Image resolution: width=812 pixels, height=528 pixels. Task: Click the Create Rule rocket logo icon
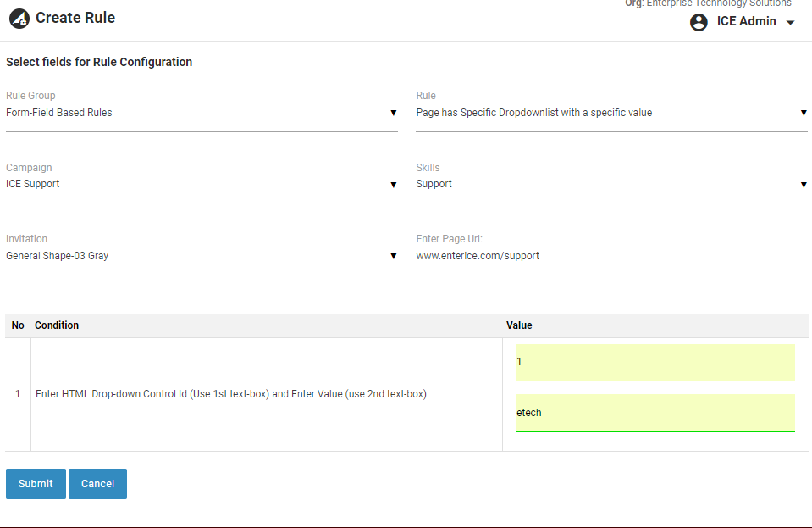pyautogui.click(x=19, y=19)
